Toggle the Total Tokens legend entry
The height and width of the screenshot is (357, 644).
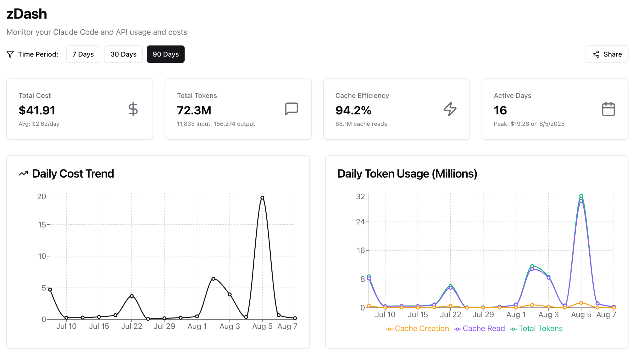[536, 328]
